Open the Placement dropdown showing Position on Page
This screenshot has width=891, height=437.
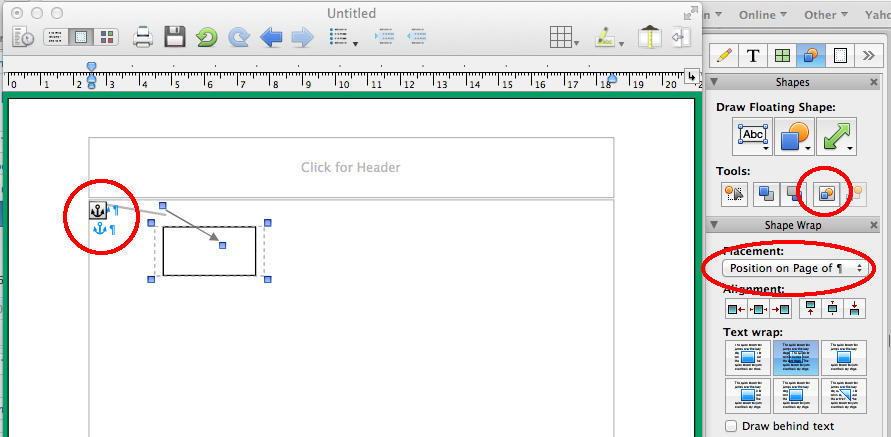pyautogui.click(x=796, y=268)
